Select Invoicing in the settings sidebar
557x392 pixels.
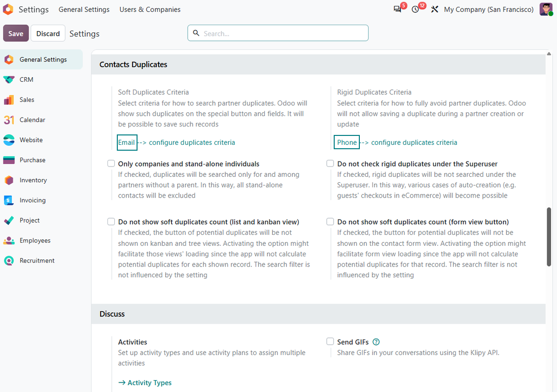[x=41, y=200]
